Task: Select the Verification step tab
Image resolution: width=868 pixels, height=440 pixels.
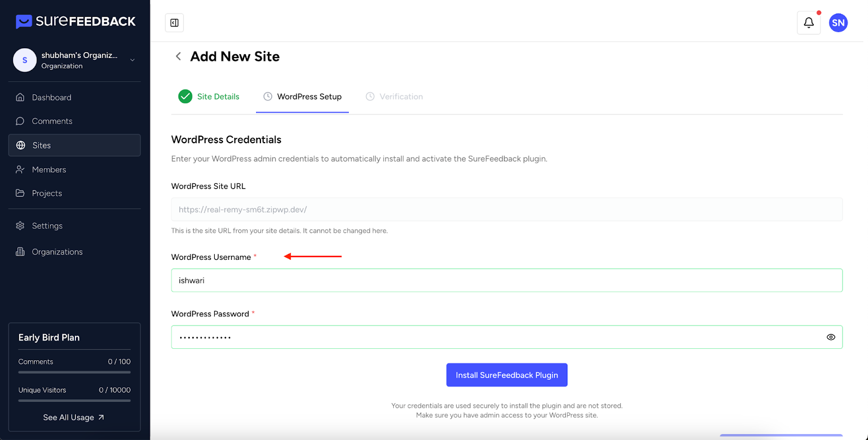Action: (x=394, y=97)
